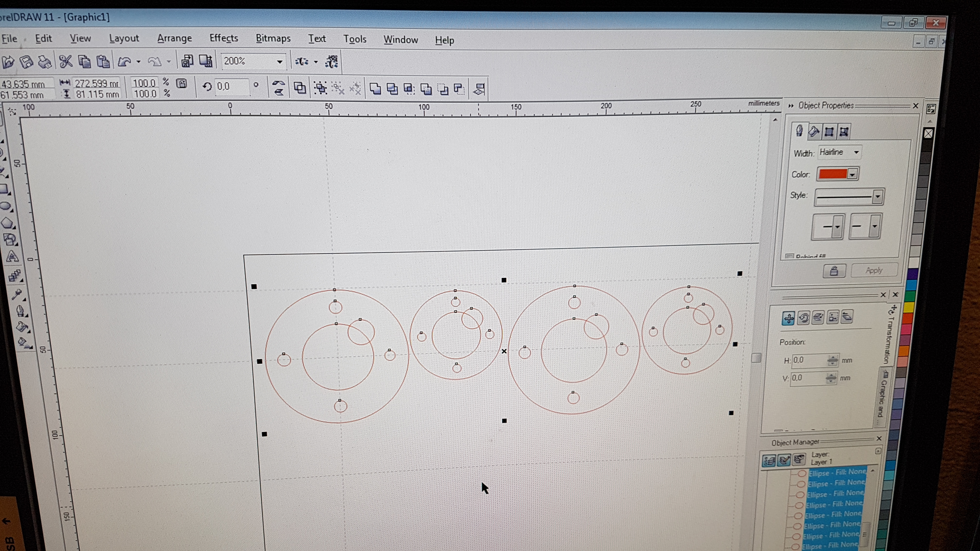
Task: Toggle the Behind fill checkbox
Action: (x=790, y=256)
